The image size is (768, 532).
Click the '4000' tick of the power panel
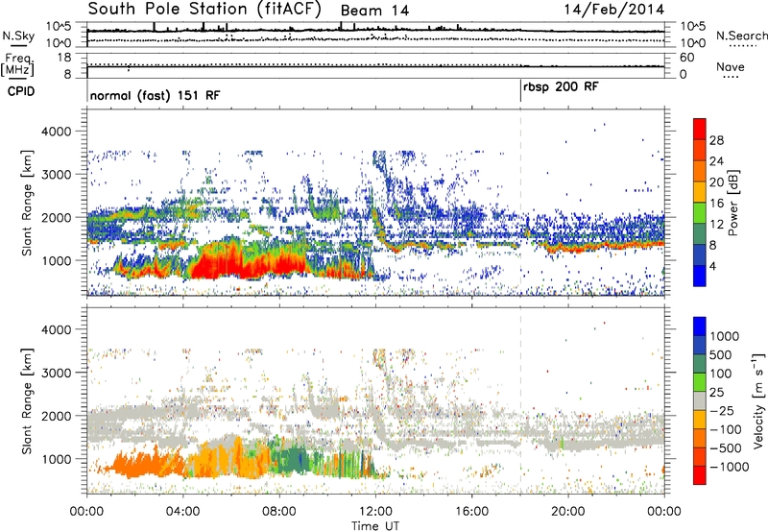tap(56, 132)
